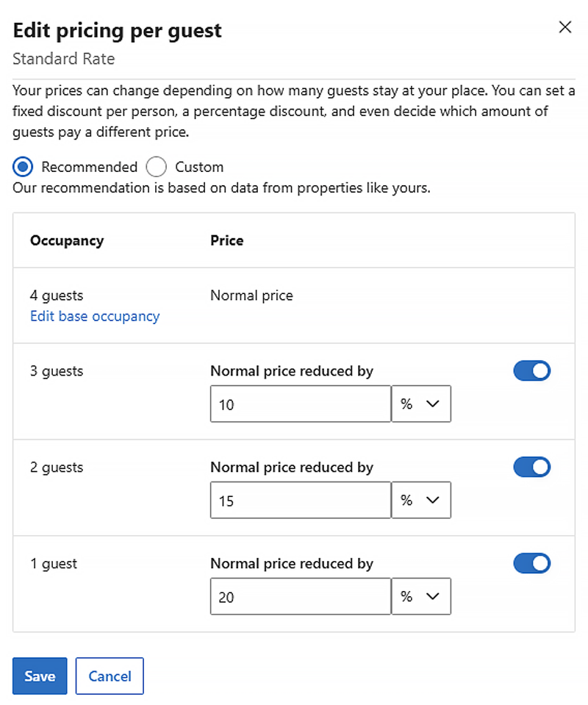Open the 1 guest unit dropdown

(x=421, y=596)
